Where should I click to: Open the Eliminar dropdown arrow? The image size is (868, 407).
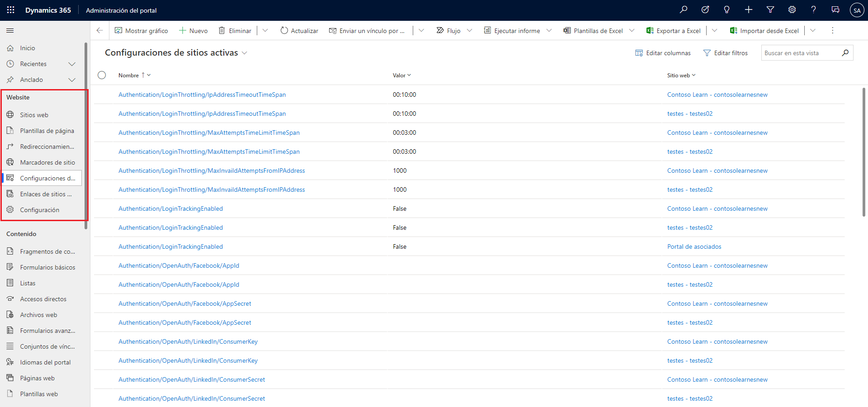coord(265,30)
